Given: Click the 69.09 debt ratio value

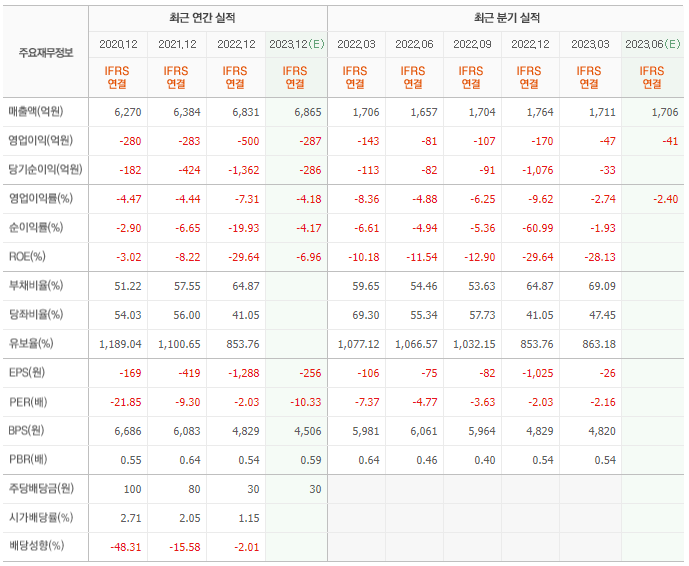Looking at the screenshot, I should [602, 287].
